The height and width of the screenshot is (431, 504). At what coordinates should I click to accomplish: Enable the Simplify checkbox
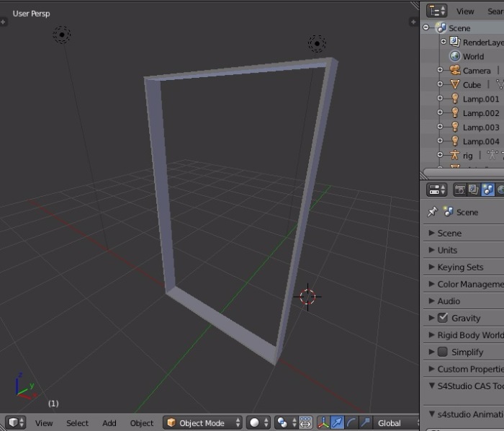tap(443, 352)
